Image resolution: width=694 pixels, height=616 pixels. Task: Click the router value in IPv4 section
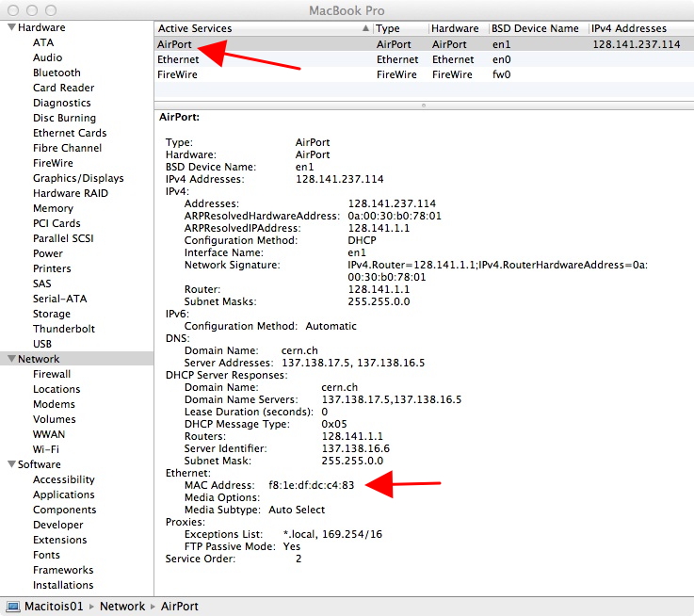click(379, 289)
